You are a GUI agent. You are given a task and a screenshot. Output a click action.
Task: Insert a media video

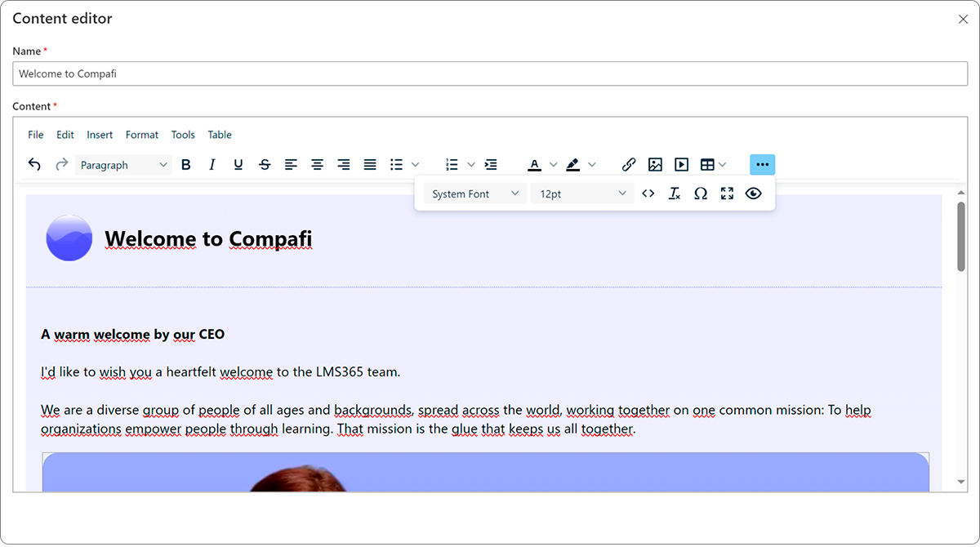(x=682, y=165)
